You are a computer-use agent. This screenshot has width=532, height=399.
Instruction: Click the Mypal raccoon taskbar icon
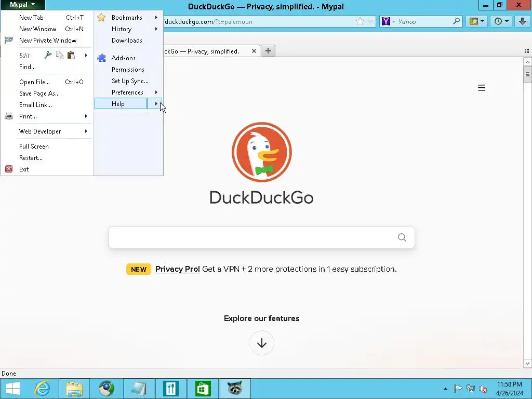[235, 389]
